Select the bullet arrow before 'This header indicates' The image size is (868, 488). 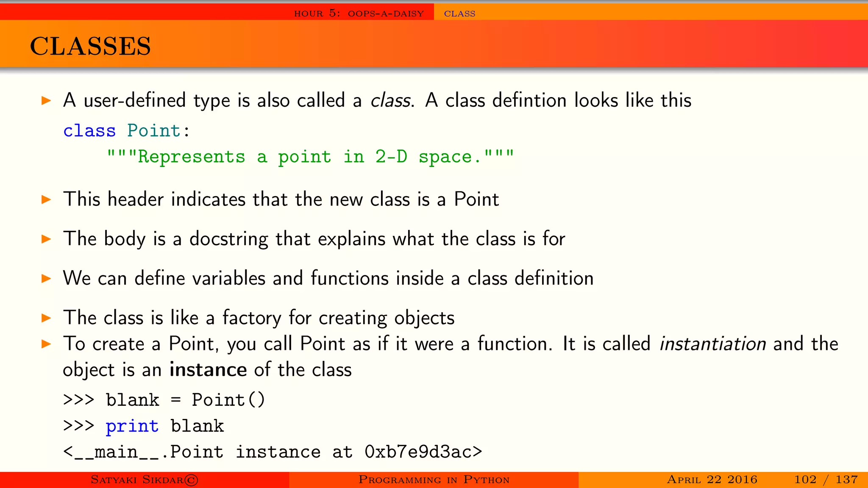[46, 200]
